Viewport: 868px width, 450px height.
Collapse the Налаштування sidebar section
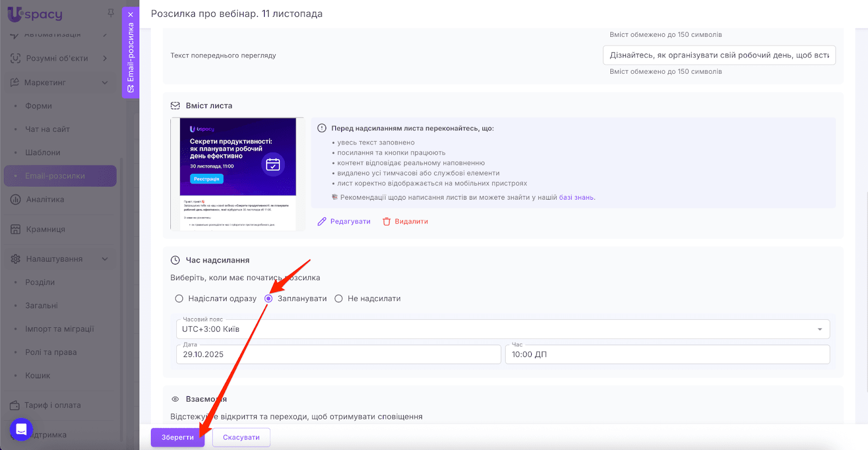click(x=105, y=259)
